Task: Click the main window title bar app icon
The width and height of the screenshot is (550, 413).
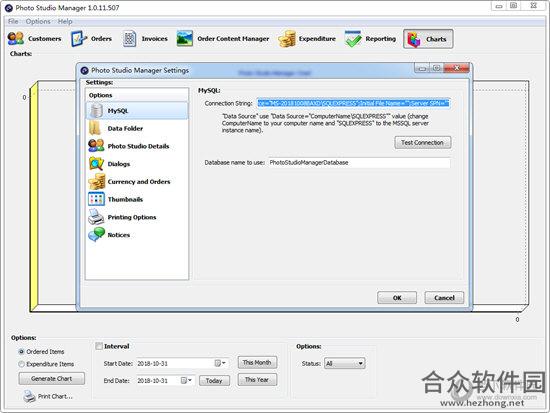Action: tap(9, 8)
